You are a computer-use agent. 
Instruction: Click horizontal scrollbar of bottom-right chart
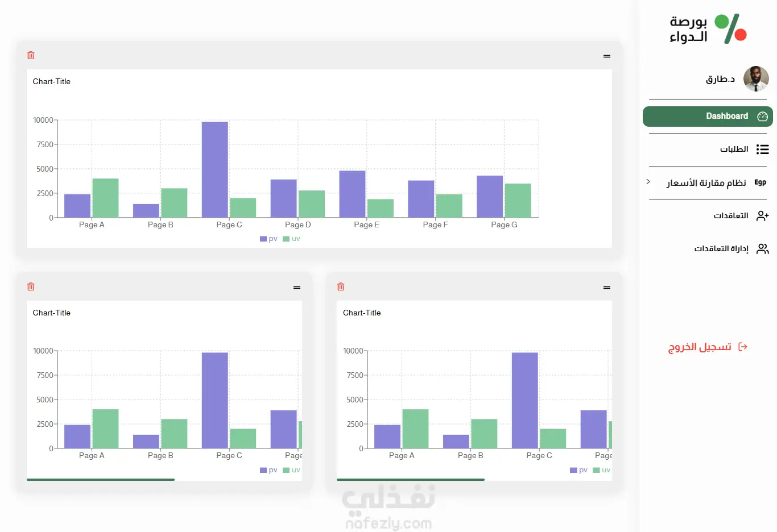point(411,480)
